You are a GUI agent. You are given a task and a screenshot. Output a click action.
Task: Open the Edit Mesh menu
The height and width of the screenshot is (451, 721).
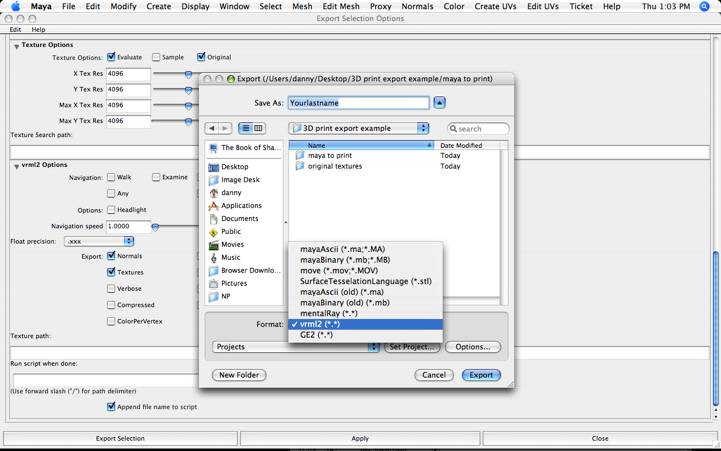click(341, 6)
